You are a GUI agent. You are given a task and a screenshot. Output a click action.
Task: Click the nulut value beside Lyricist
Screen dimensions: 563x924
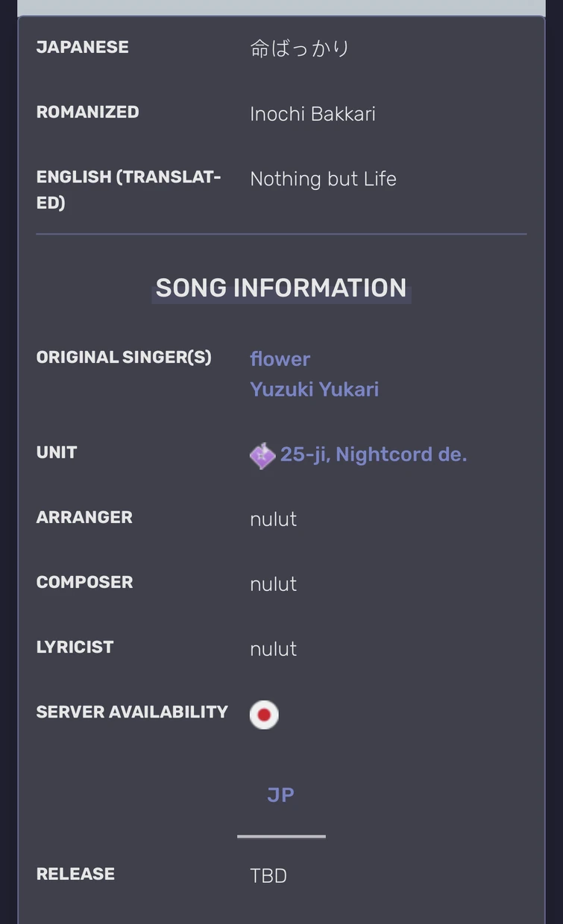[x=273, y=649]
